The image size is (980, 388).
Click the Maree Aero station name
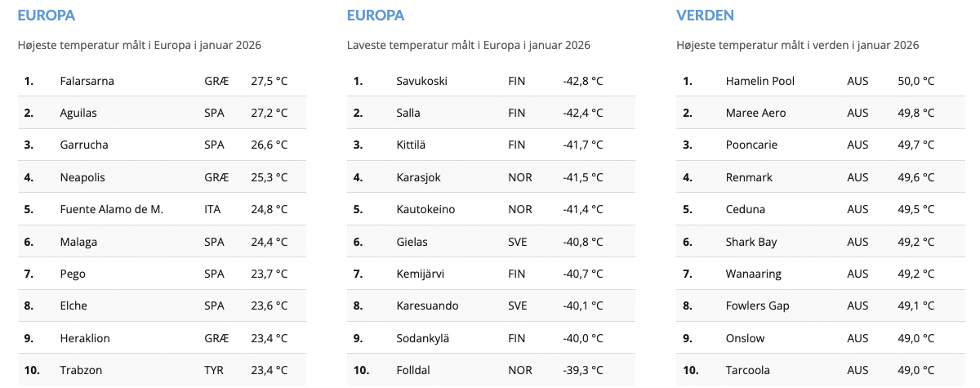pyautogui.click(x=755, y=113)
